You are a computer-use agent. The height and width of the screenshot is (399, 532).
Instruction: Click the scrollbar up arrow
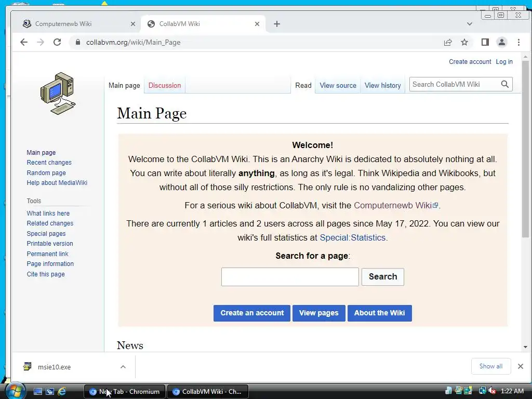(526, 57)
